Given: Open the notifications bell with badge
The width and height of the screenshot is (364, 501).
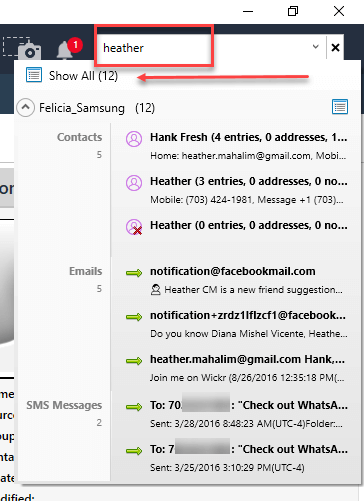Looking at the screenshot, I should click(68, 49).
